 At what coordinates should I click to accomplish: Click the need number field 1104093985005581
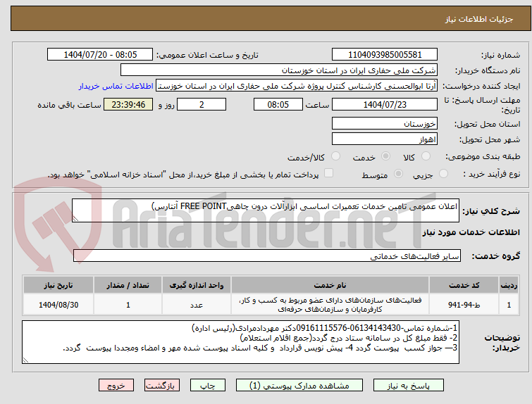pyautogui.click(x=385, y=55)
